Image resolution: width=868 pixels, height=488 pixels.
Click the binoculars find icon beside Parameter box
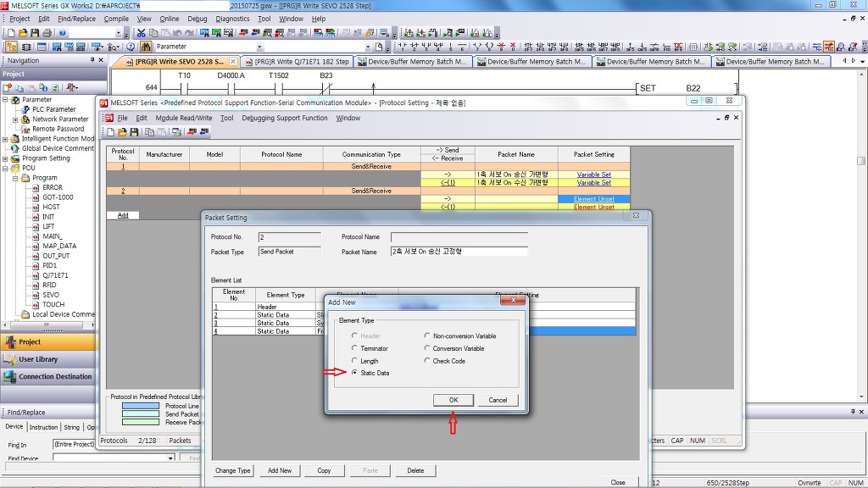(x=146, y=47)
